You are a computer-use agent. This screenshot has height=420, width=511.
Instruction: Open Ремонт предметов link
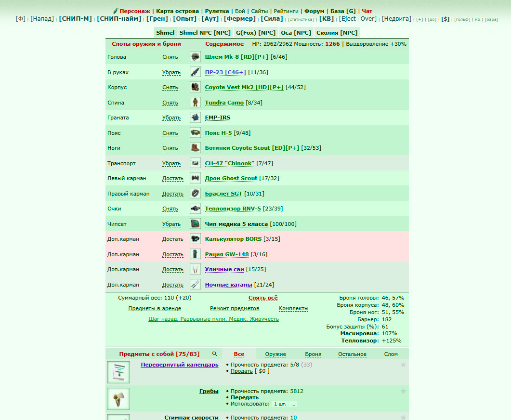[x=235, y=308]
